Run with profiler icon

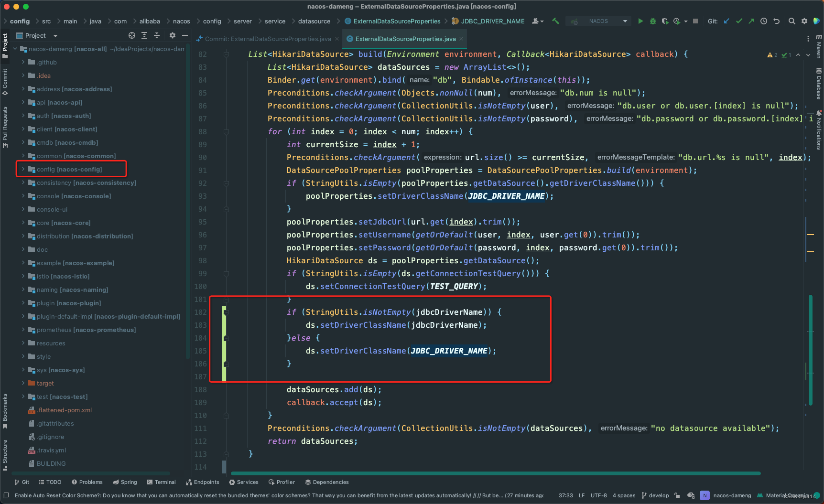676,21
